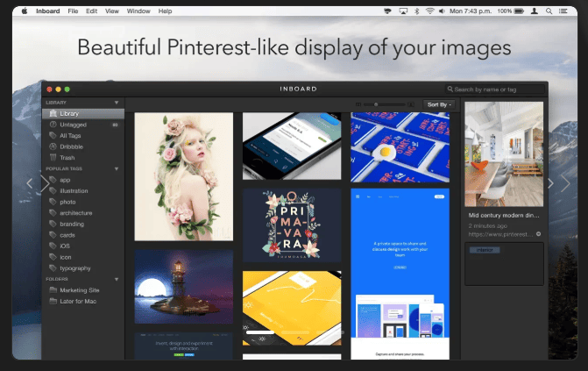Image resolution: width=588 pixels, height=371 pixels.
Task: Select the yellow tablet map thumbnail
Action: click(292, 308)
